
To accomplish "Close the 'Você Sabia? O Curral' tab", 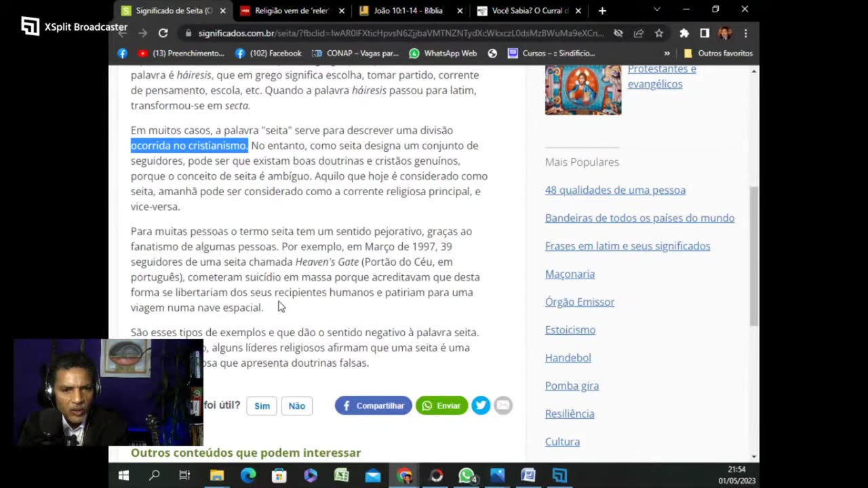I will point(578,11).
